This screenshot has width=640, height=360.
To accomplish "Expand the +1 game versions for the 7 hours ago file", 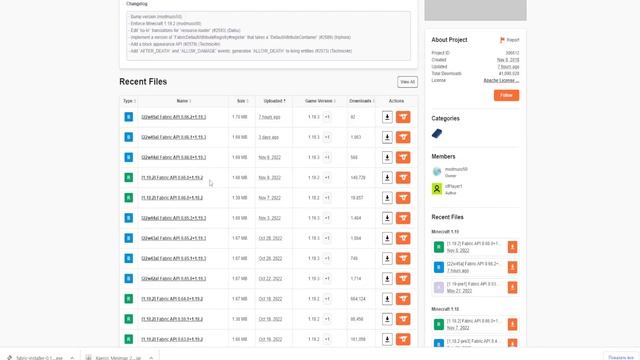I will click(x=327, y=117).
